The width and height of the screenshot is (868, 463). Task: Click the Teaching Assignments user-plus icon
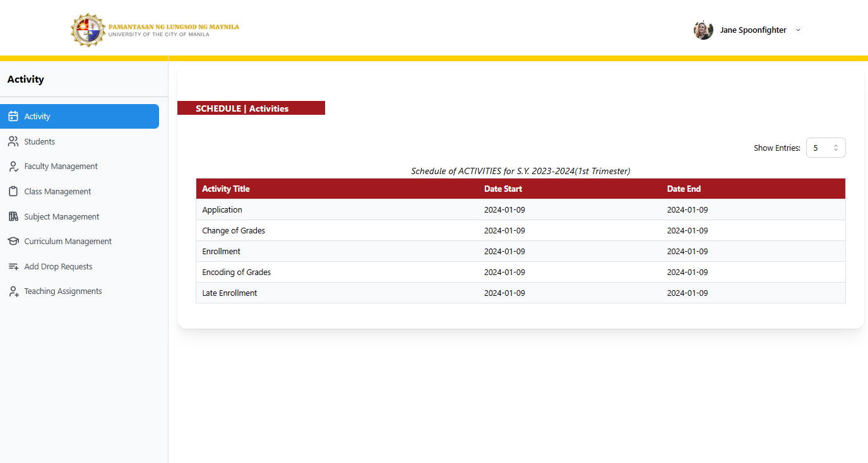coord(13,291)
